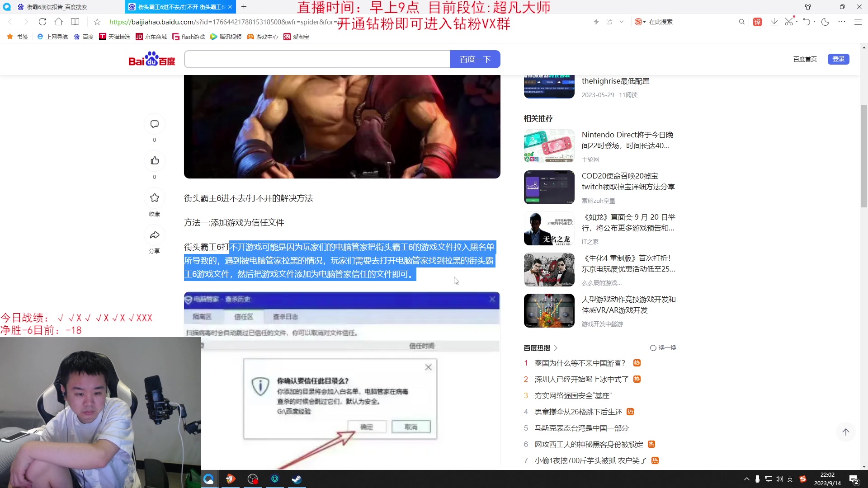The image size is (868, 488).
Task: Expand 百度热搜 with its chevron
Action: 556,348
